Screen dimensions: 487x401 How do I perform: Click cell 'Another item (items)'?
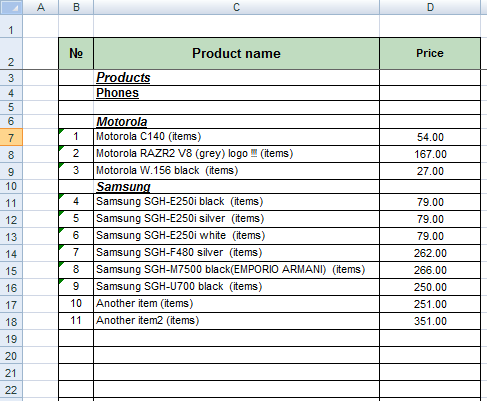coord(236,304)
